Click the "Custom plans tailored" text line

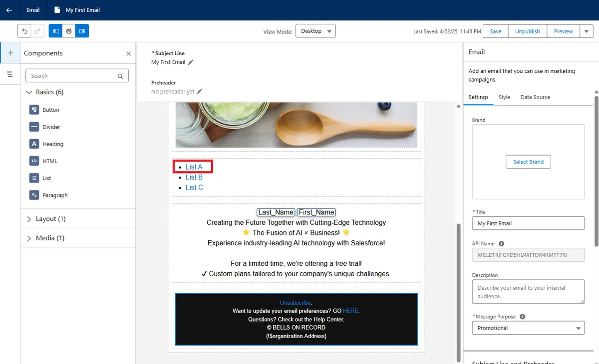click(297, 274)
